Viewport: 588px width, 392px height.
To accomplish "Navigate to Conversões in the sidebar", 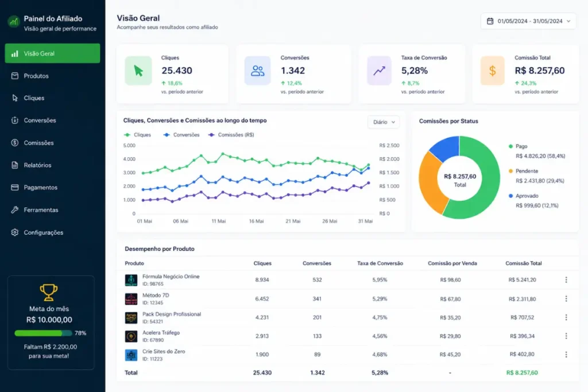I will pyautogui.click(x=52, y=121).
